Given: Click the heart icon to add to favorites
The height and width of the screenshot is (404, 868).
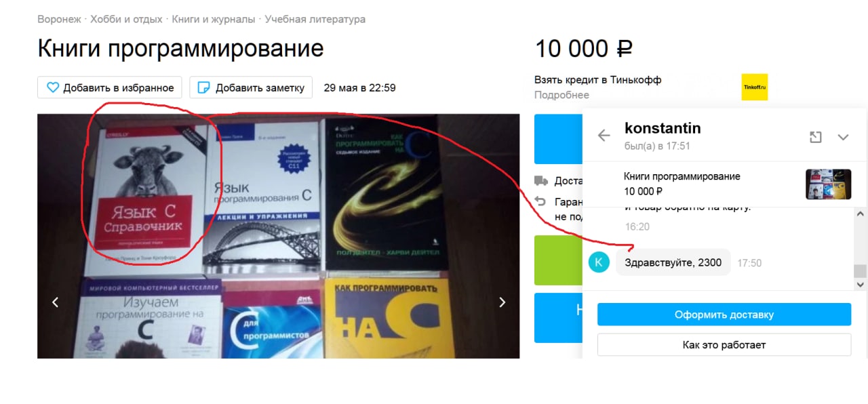Looking at the screenshot, I should point(53,87).
